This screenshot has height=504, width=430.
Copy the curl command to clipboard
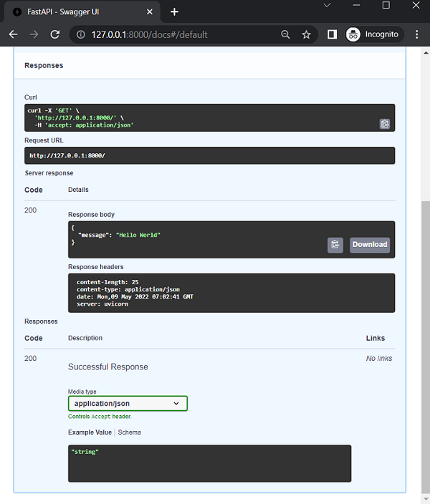click(385, 124)
